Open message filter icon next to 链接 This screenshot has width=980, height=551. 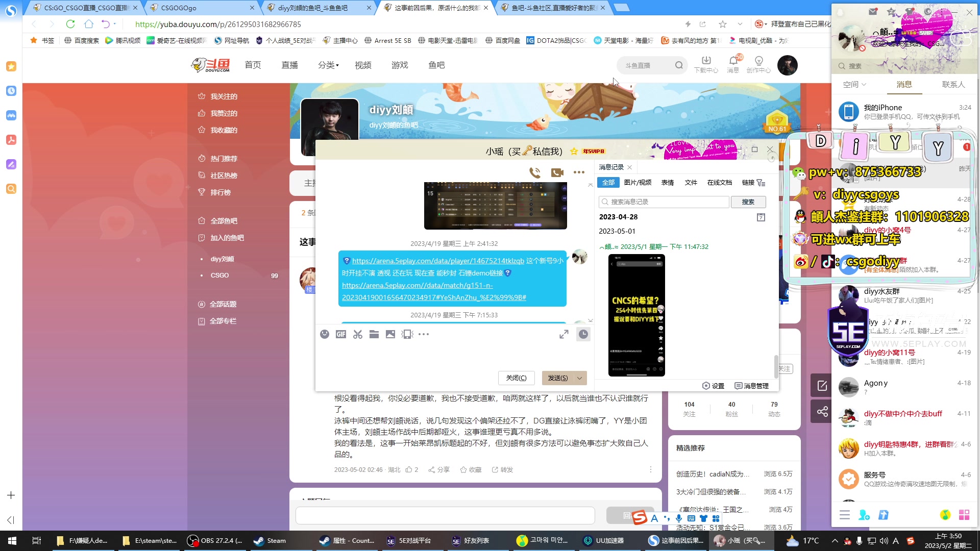pos(761,183)
